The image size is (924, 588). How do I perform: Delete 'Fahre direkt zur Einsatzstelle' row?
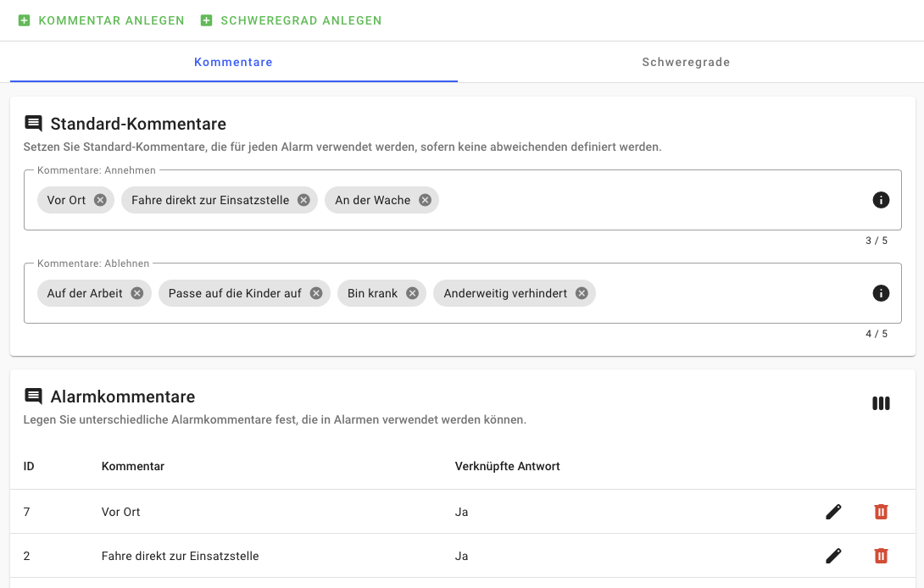pyautogui.click(x=881, y=556)
